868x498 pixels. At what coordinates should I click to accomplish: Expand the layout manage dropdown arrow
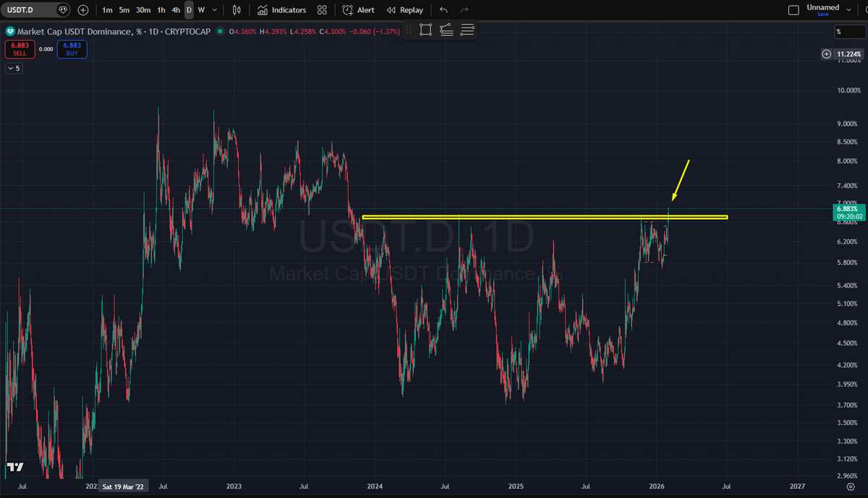[851, 10]
